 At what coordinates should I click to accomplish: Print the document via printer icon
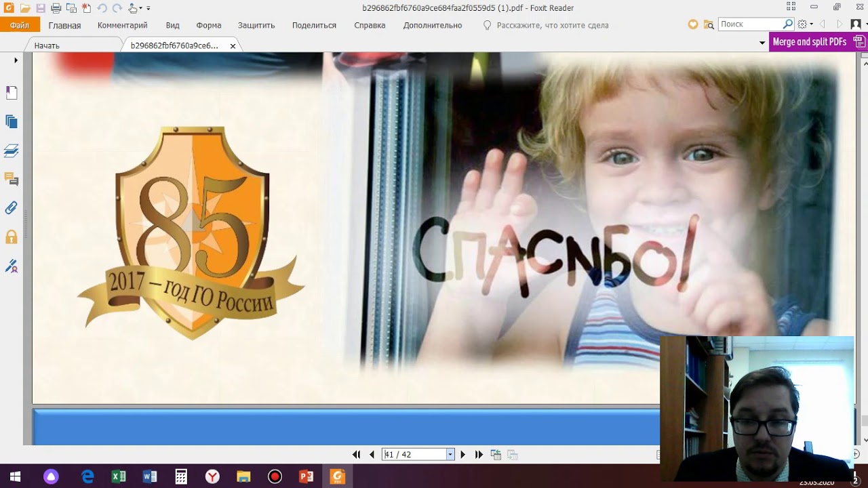[x=56, y=8]
